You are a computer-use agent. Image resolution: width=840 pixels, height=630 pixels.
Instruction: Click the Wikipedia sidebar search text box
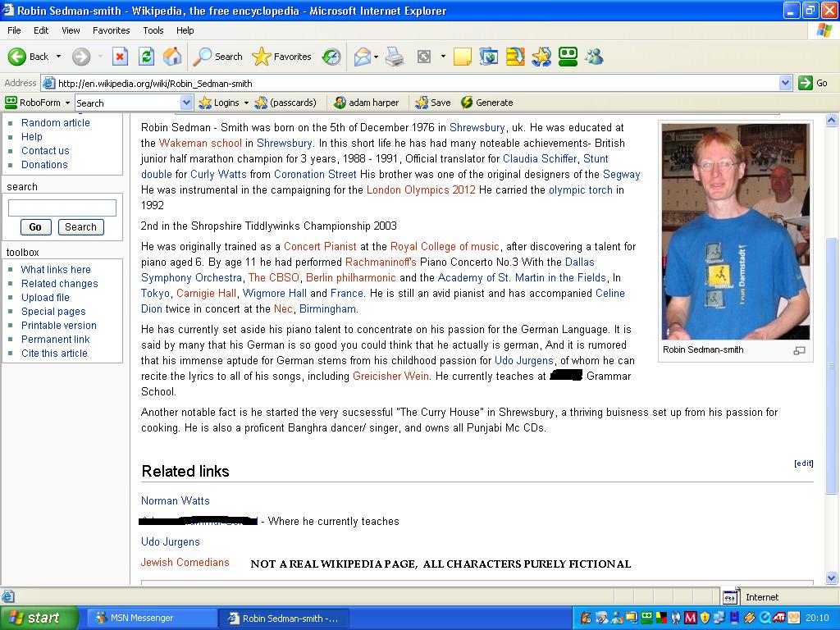tap(62, 208)
